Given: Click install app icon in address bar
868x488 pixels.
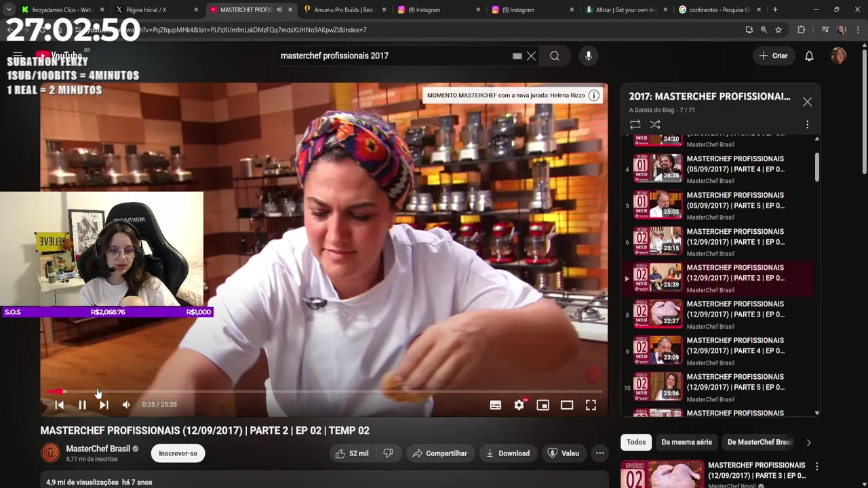Looking at the screenshot, I should coord(749,30).
